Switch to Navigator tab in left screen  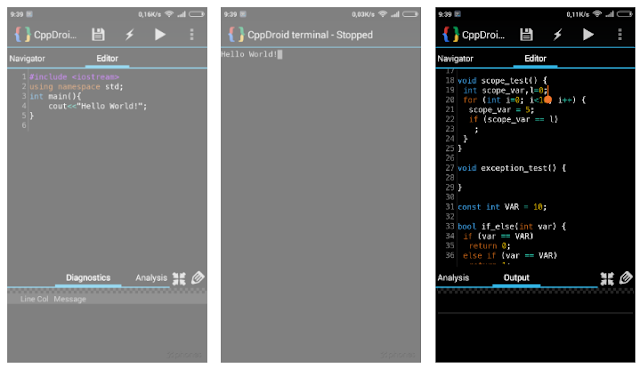(x=27, y=59)
